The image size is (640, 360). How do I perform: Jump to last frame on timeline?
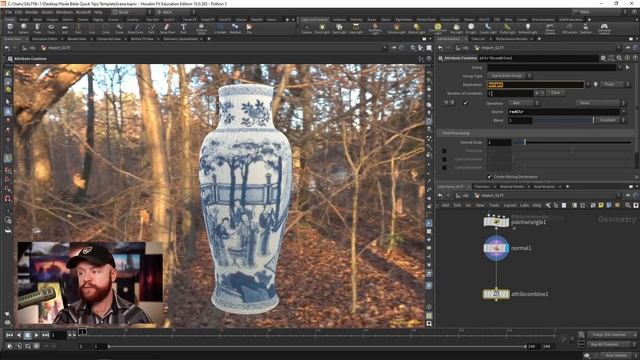[45, 335]
